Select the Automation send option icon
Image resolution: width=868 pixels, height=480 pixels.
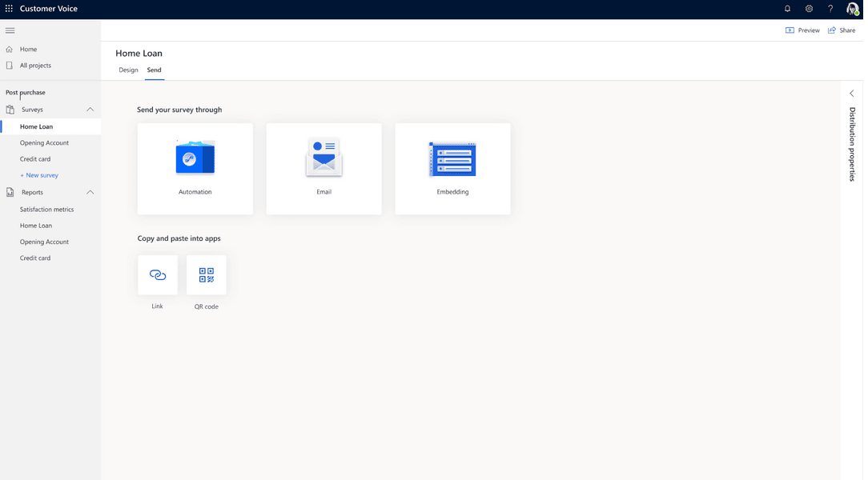click(x=195, y=157)
